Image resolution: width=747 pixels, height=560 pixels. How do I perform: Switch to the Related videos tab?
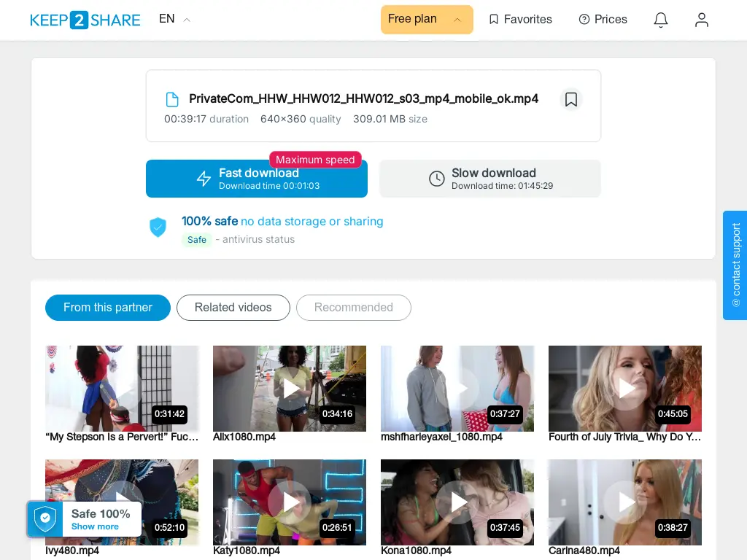pyautogui.click(x=233, y=308)
